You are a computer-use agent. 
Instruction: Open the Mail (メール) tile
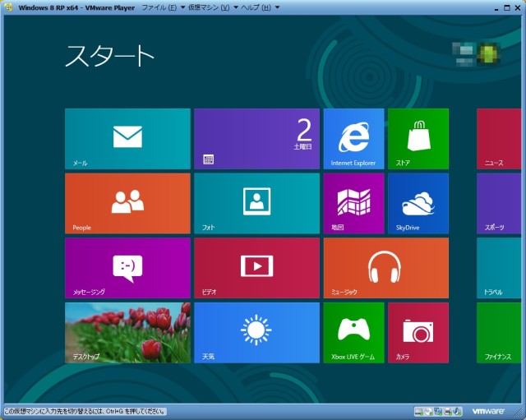127,139
